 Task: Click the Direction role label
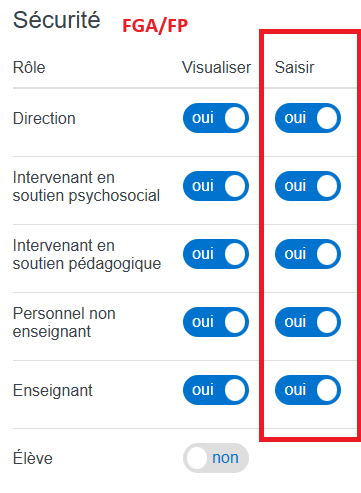[44, 118]
